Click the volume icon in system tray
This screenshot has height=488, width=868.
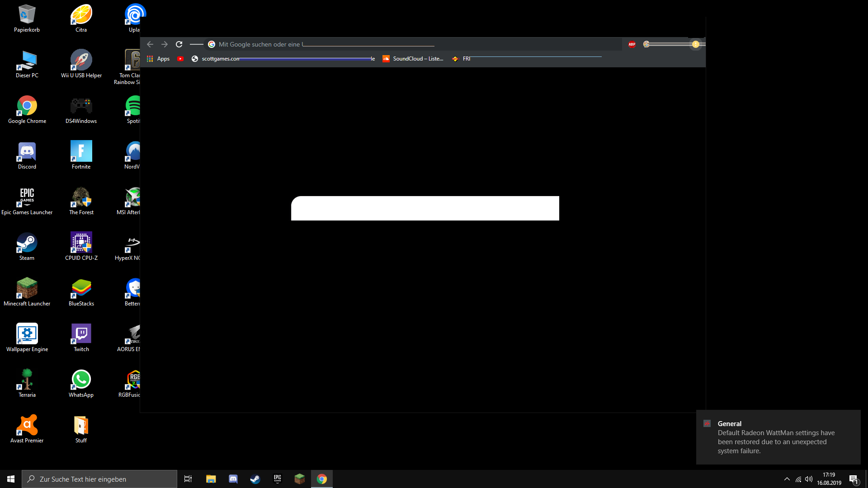(x=809, y=479)
